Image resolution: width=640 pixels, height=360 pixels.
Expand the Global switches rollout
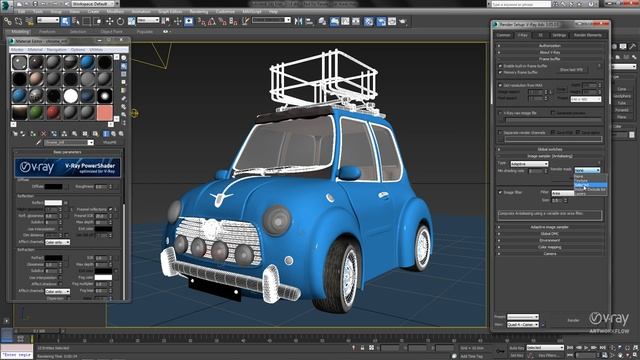[550, 149]
